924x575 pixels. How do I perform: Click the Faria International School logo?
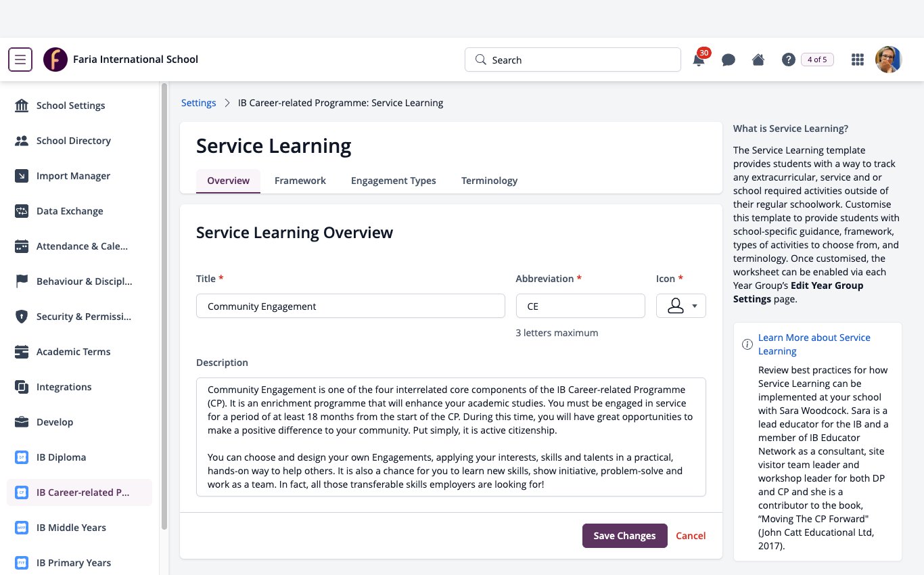pos(55,60)
